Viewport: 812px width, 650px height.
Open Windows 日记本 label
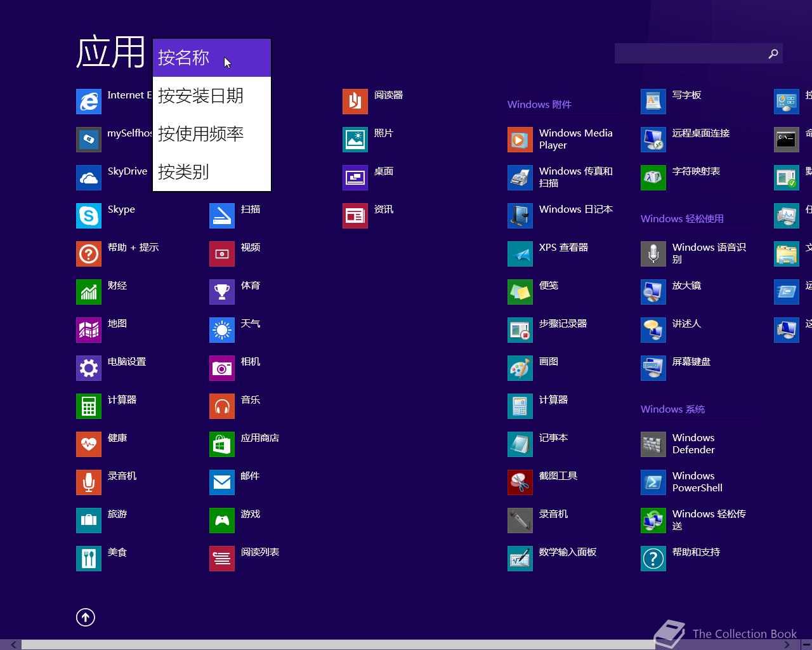tap(576, 209)
